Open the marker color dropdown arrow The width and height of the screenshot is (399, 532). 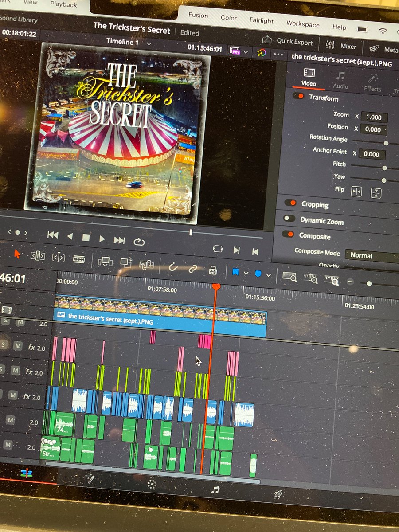click(x=268, y=275)
